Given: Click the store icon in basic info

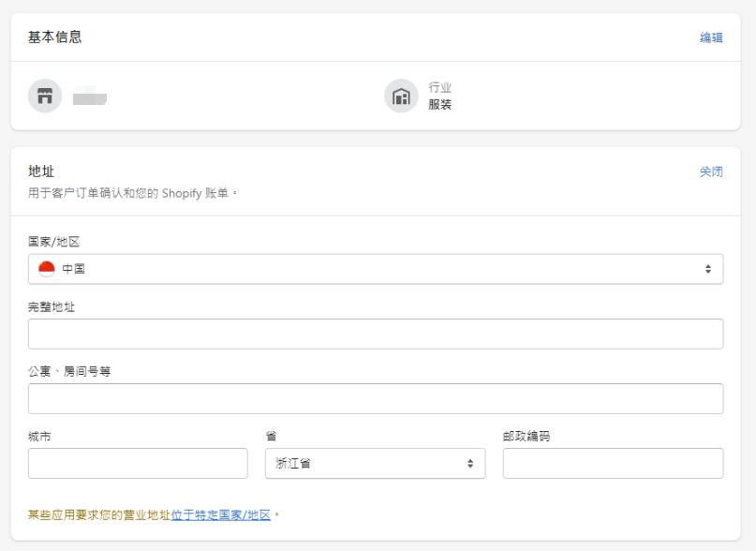Looking at the screenshot, I should (45, 96).
